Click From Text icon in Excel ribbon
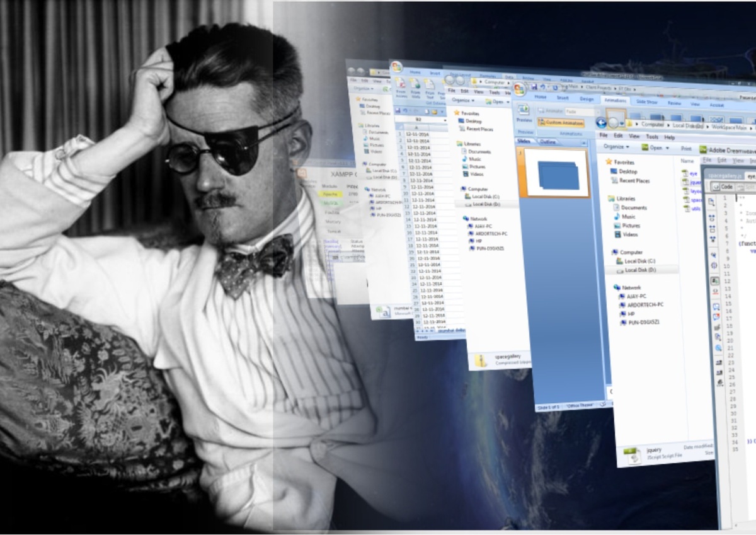Viewport: 756px width, 535px height. pos(430,84)
